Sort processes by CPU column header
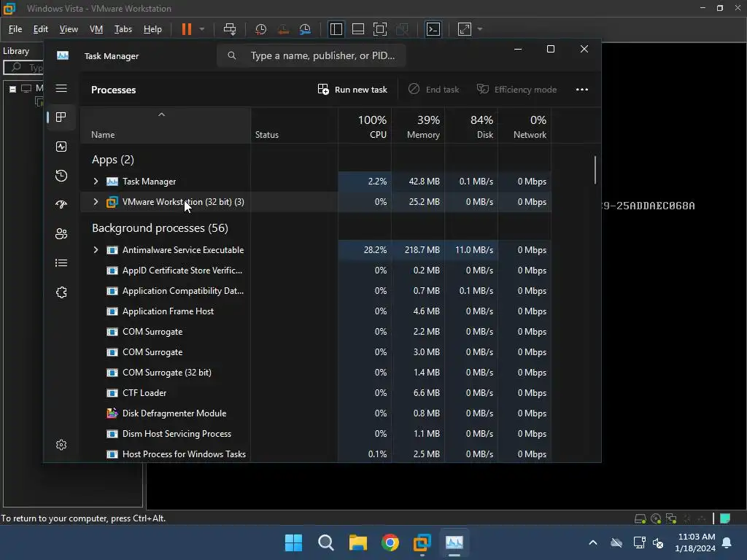747x560 pixels. 365,126
